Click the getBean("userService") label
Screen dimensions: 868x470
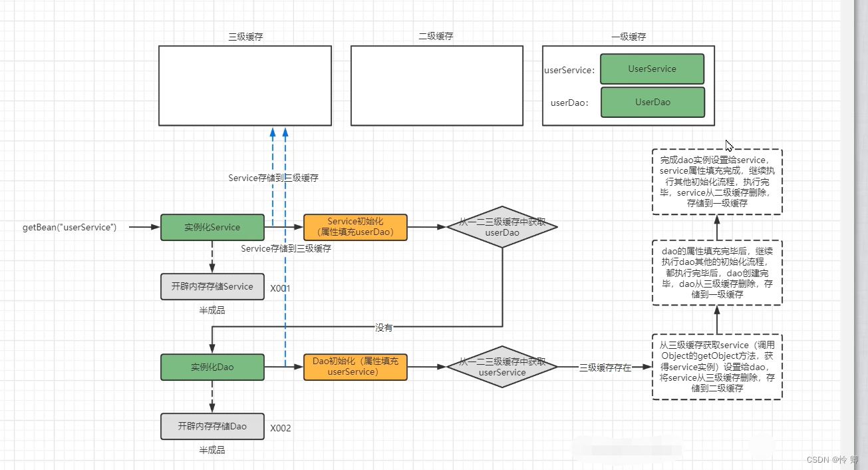pos(70,228)
